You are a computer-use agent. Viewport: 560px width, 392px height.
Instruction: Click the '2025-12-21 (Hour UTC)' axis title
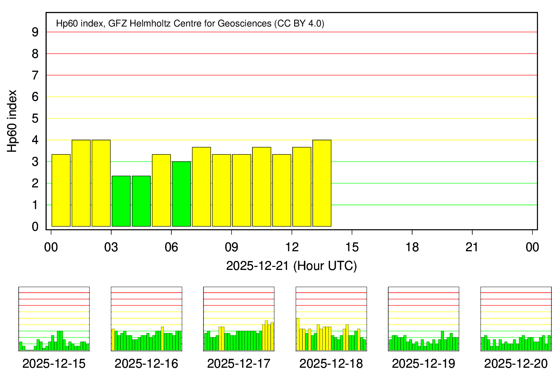tap(292, 266)
